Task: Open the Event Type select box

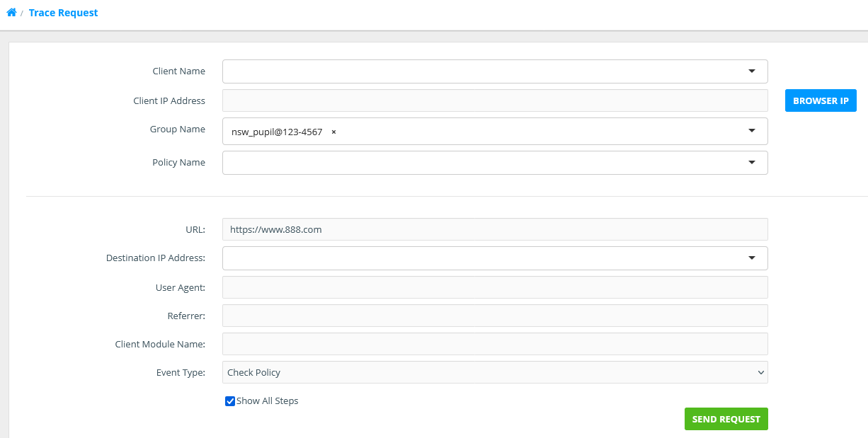Action: click(x=495, y=372)
